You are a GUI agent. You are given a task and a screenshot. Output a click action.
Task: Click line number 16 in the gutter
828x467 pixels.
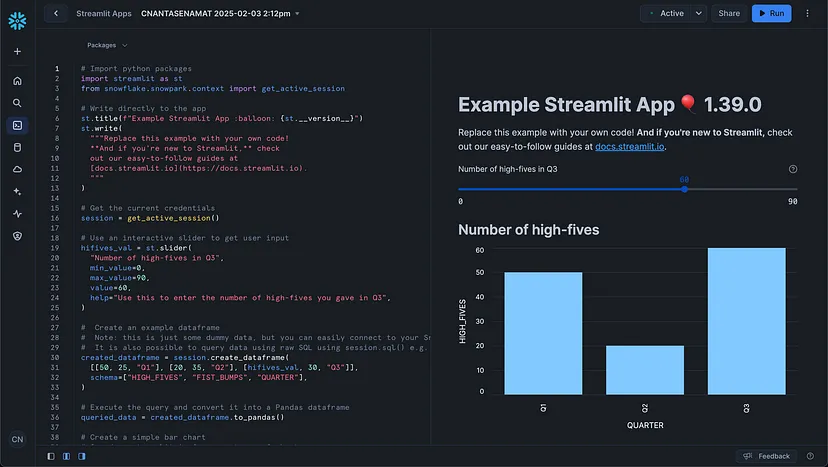(x=55, y=218)
